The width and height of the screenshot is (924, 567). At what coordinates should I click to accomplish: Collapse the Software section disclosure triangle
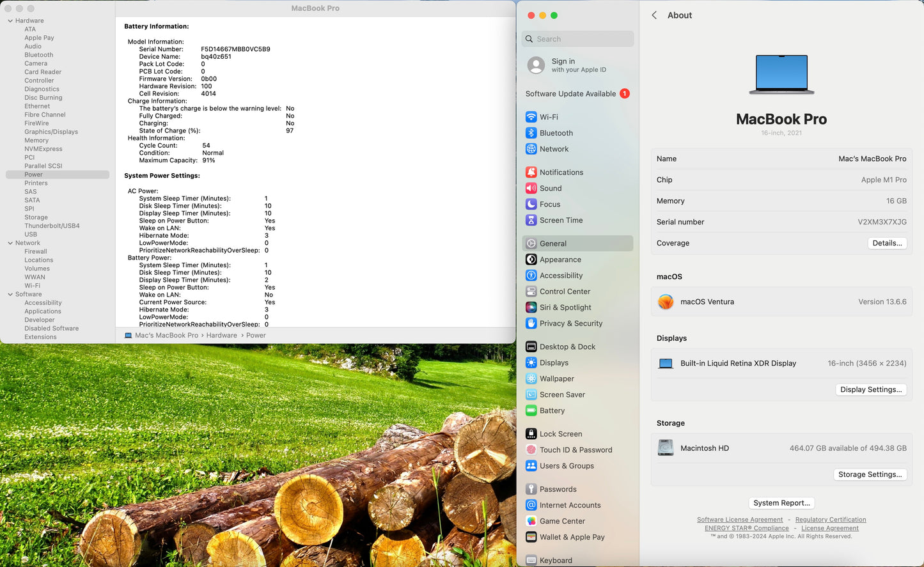pos(10,295)
